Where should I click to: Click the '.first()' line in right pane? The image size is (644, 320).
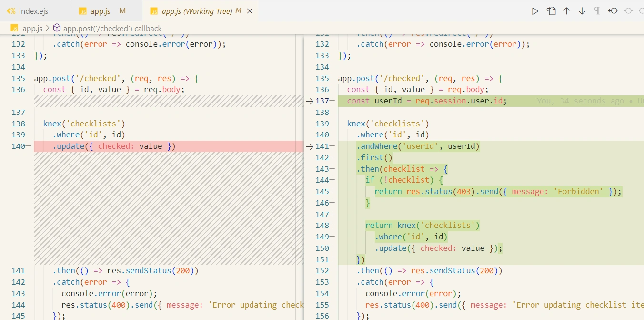(374, 158)
